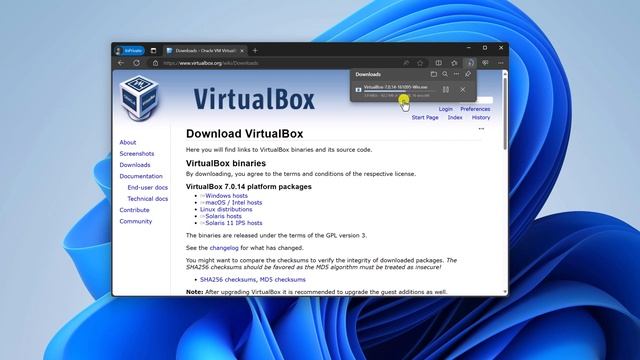The height and width of the screenshot is (360, 640).
Task: Open the Split screen icon
Action: pos(438,63)
